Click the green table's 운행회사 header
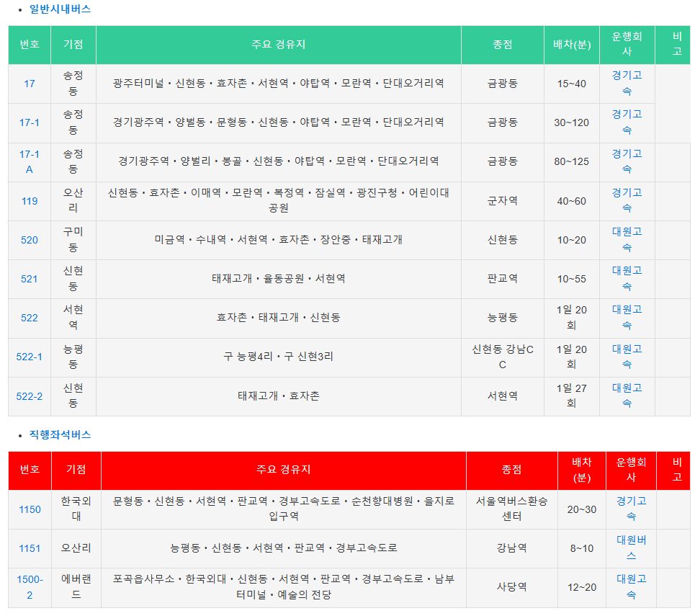Screen dimensions: 695x616 click(627, 45)
